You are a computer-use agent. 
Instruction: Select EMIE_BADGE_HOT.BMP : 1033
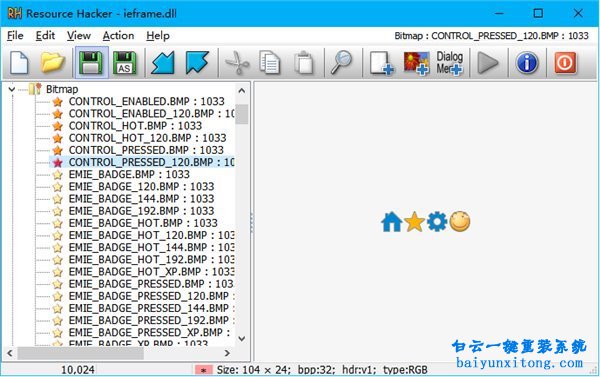coord(143,223)
